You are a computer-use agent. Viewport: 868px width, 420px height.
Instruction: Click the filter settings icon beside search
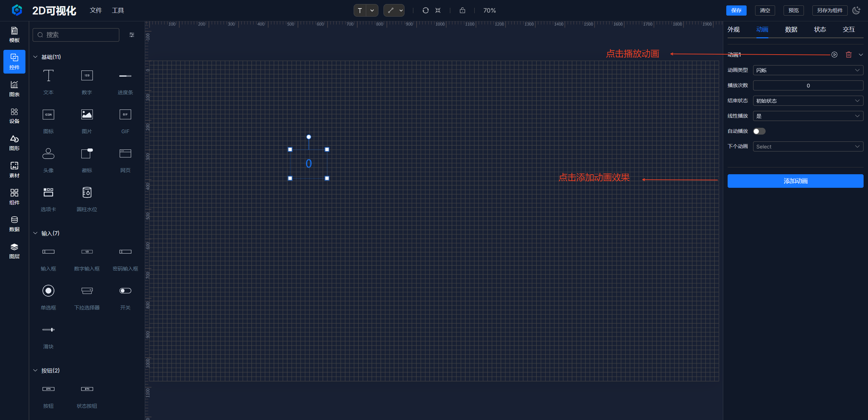[x=132, y=35]
